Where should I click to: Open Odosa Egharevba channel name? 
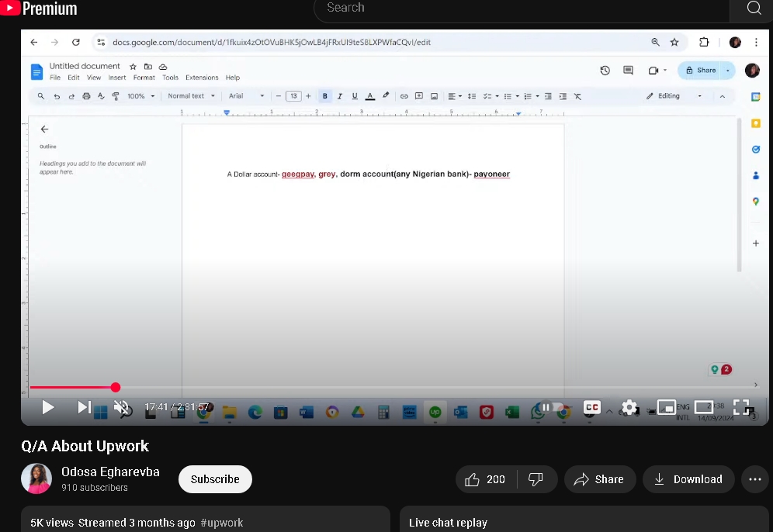(x=110, y=472)
